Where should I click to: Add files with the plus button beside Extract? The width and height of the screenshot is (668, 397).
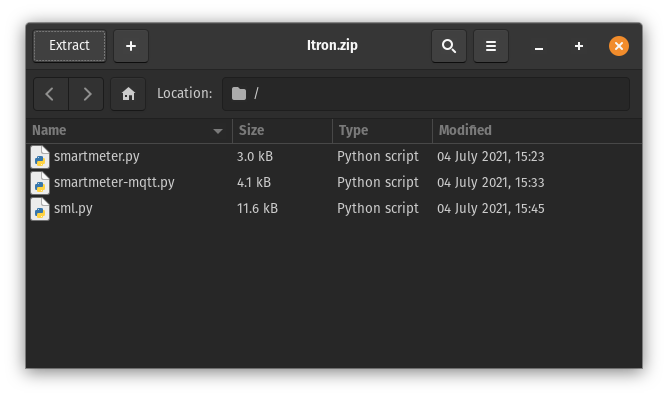(131, 46)
